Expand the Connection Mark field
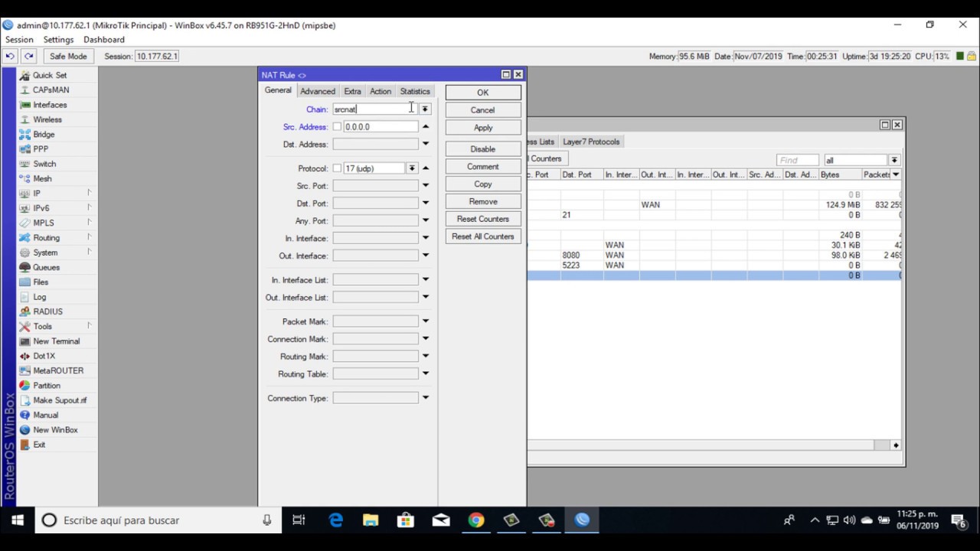Image resolution: width=980 pixels, height=551 pixels. [x=426, y=339]
